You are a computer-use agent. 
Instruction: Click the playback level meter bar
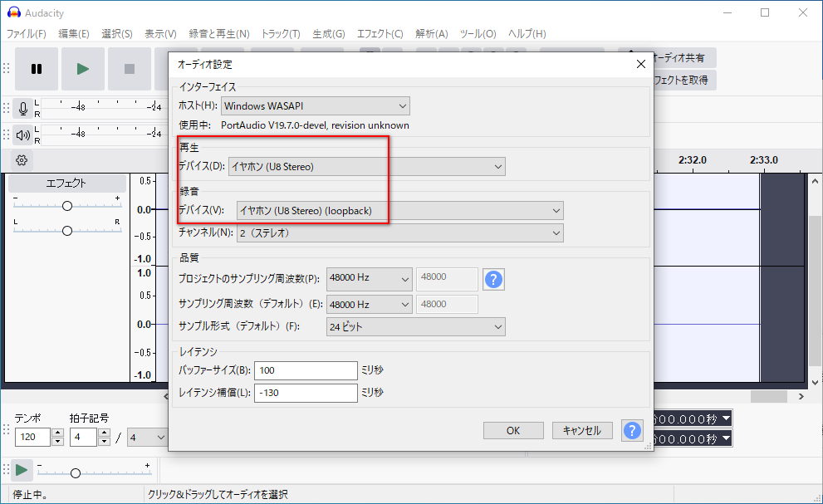pos(104,135)
